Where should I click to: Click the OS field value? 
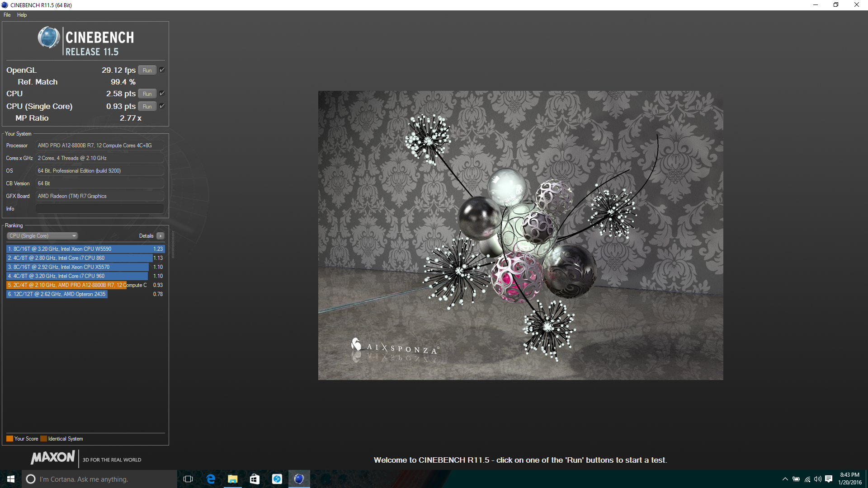click(99, 171)
